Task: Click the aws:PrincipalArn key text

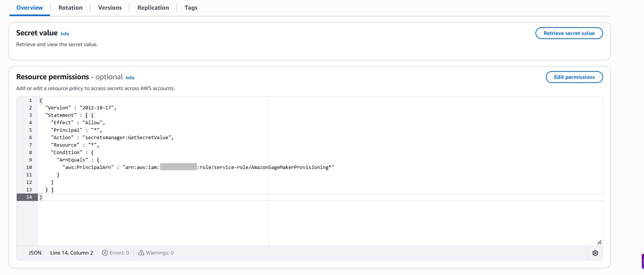Action: click(88, 167)
